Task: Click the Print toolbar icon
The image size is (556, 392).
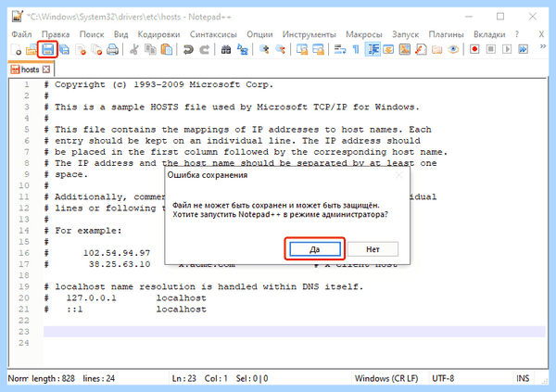Action: 112,49
